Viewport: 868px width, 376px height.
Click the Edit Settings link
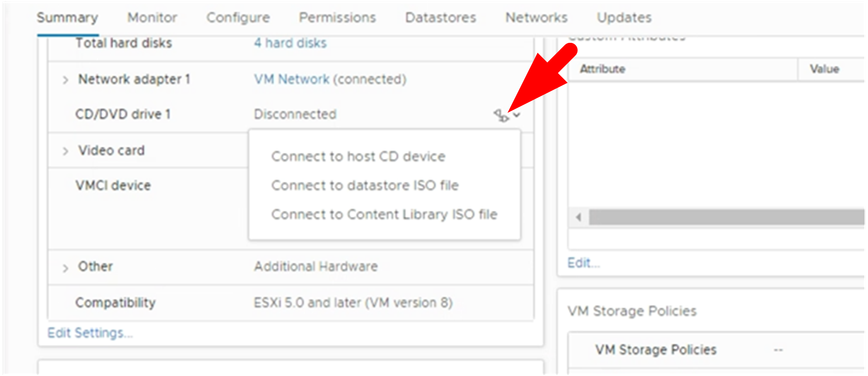pyautogui.click(x=90, y=333)
